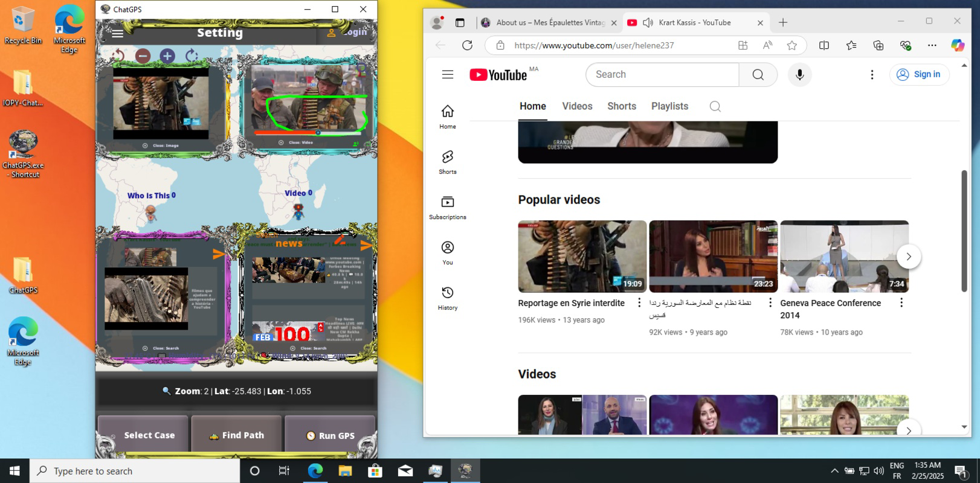The width and height of the screenshot is (980, 483).
Task: Click the magnifier icon in the video panel
Action: click(x=364, y=71)
